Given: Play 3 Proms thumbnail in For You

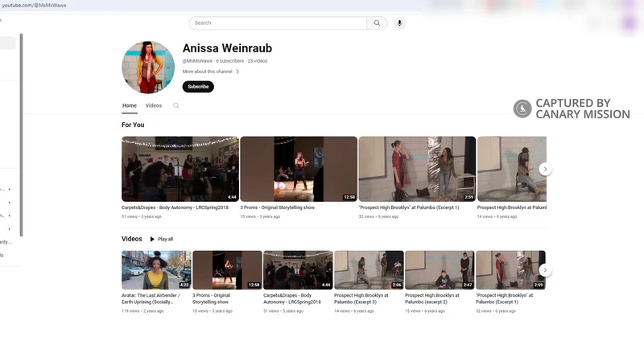Looking at the screenshot, I should click(x=299, y=169).
